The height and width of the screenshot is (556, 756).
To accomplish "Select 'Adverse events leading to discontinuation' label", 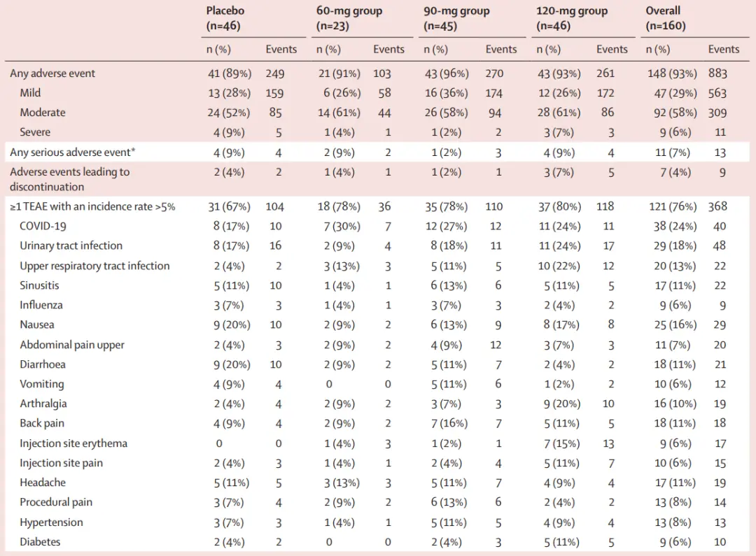I will tap(69, 179).
